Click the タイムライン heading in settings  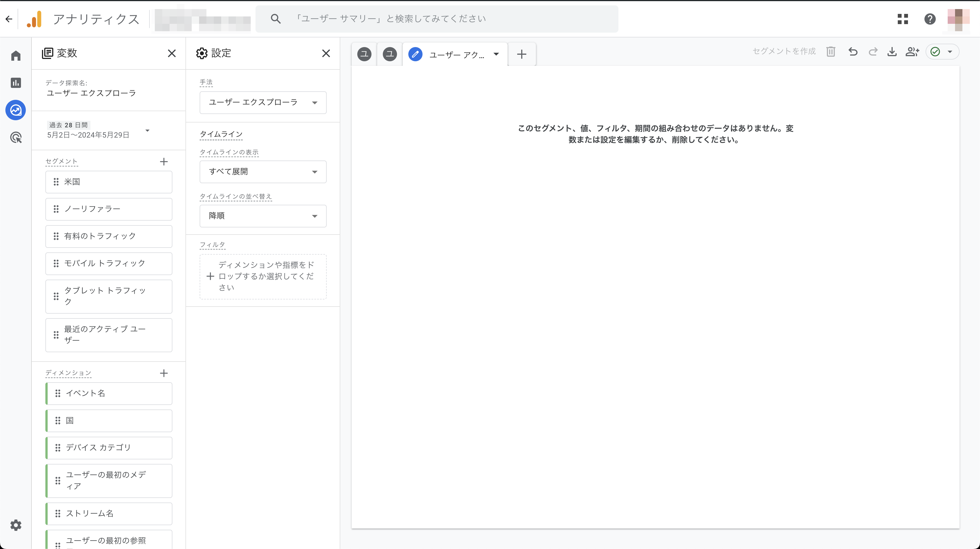pyautogui.click(x=221, y=134)
